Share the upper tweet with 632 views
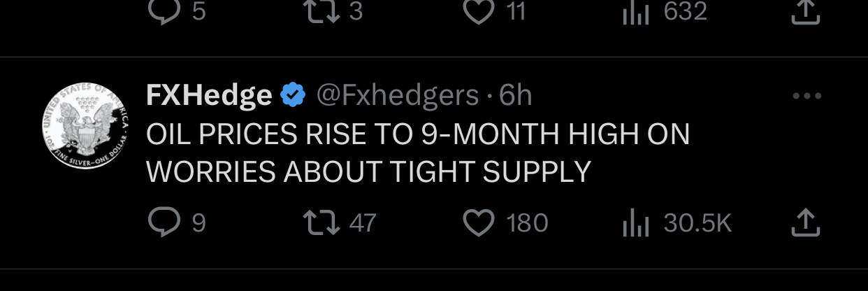This screenshot has width=868, height=291. (x=805, y=12)
